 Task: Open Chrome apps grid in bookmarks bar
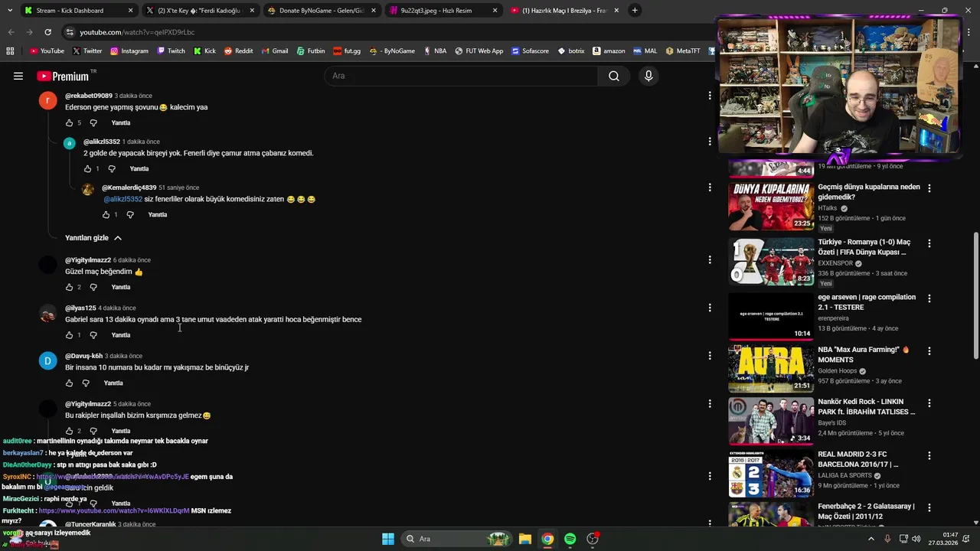(10, 51)
